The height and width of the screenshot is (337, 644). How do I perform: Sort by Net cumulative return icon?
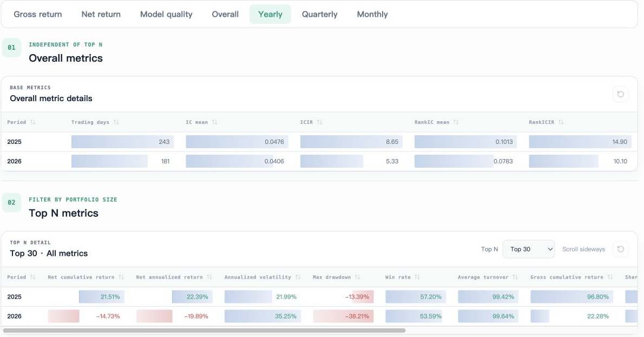coord(121,277)
